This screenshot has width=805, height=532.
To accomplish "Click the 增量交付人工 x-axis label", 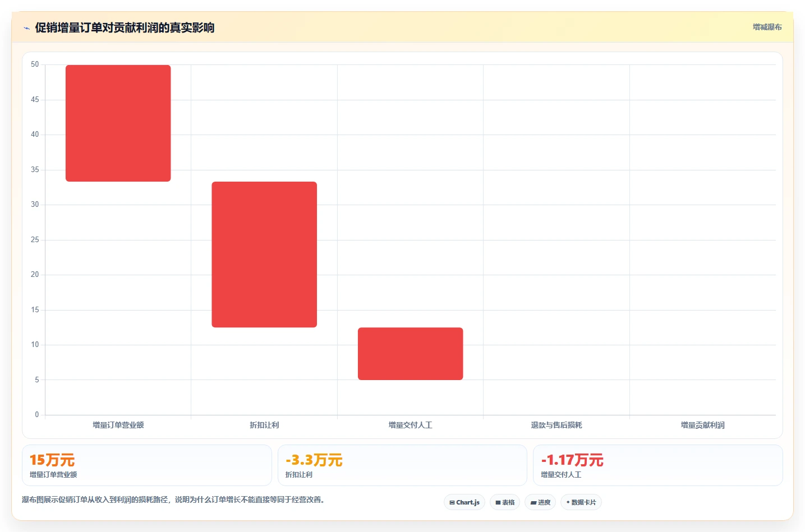I will (x=411, y=425).
